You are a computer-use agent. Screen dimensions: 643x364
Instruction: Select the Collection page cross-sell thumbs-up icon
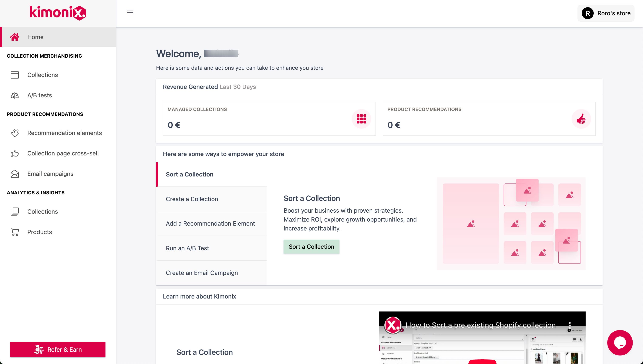(x=14, y=153)
